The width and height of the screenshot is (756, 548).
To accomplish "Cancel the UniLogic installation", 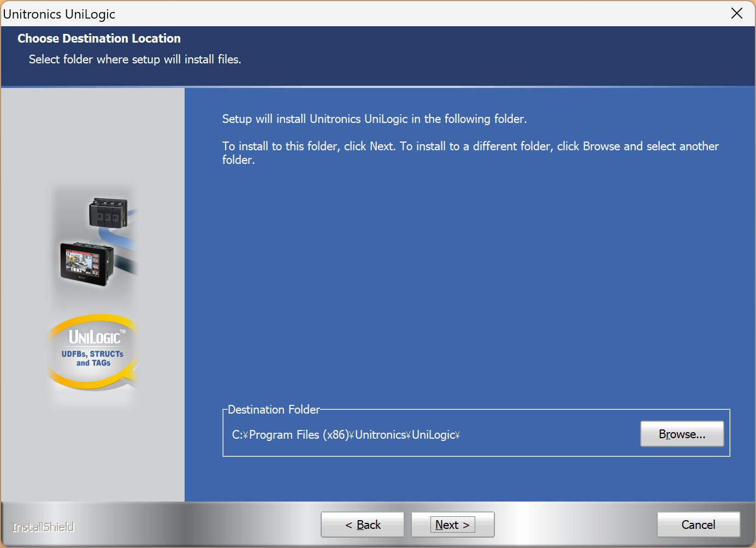I will coord(698,525).
